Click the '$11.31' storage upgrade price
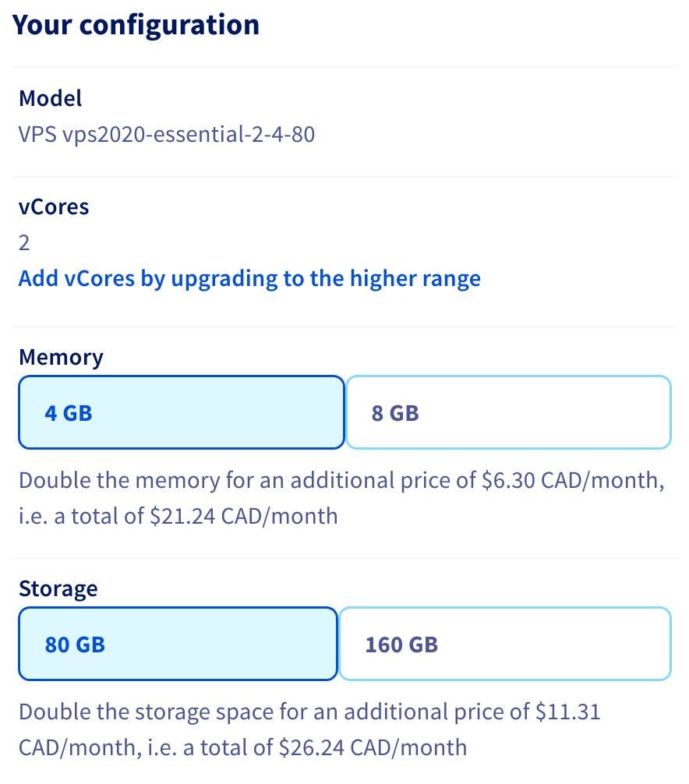Screen dimensions: 689x784 coord(568,712)
